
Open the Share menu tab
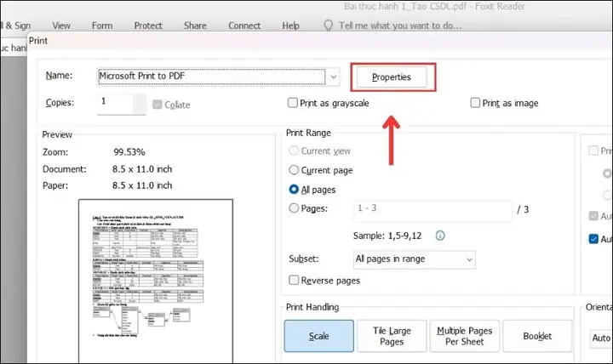pyautogui.click(x=195, y=26)
